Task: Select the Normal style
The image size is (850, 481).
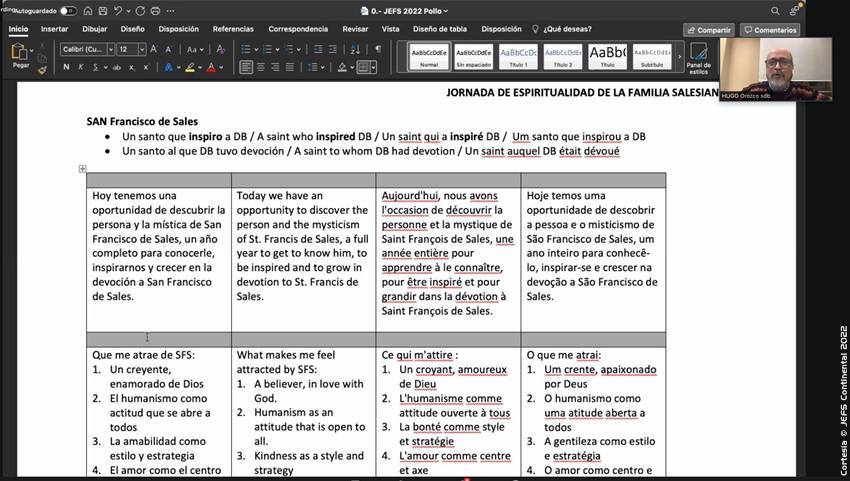Action: point(429,57)
